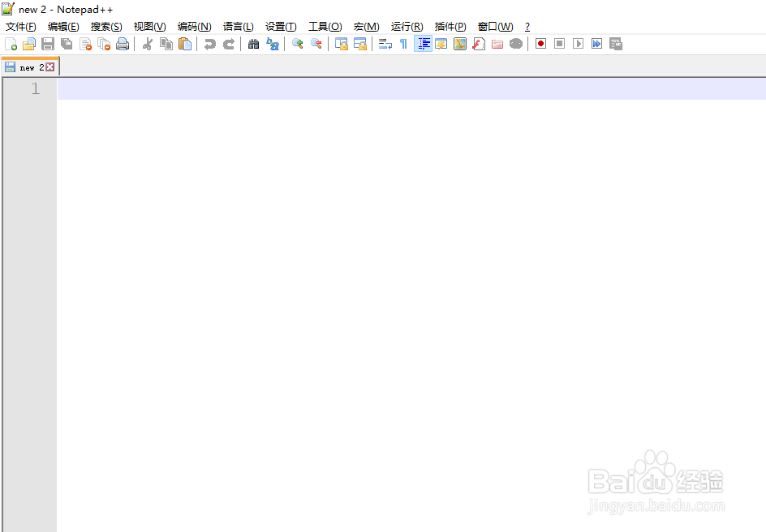Open the 语言(L) menu
This screenshot has width=766, height=532.
[239, 26]
